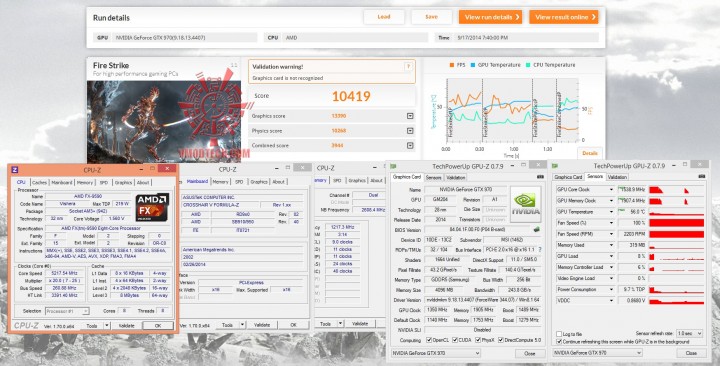Open the Memory Controller Load sensor dropdown

point(611,267)
